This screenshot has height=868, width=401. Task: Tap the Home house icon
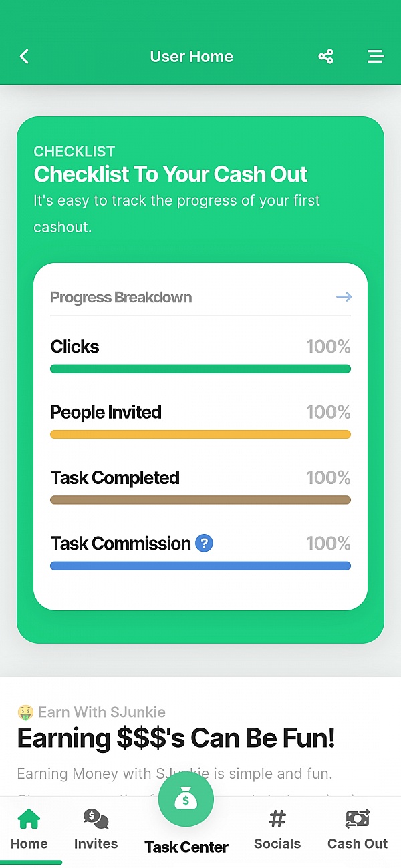coord(29,819)
